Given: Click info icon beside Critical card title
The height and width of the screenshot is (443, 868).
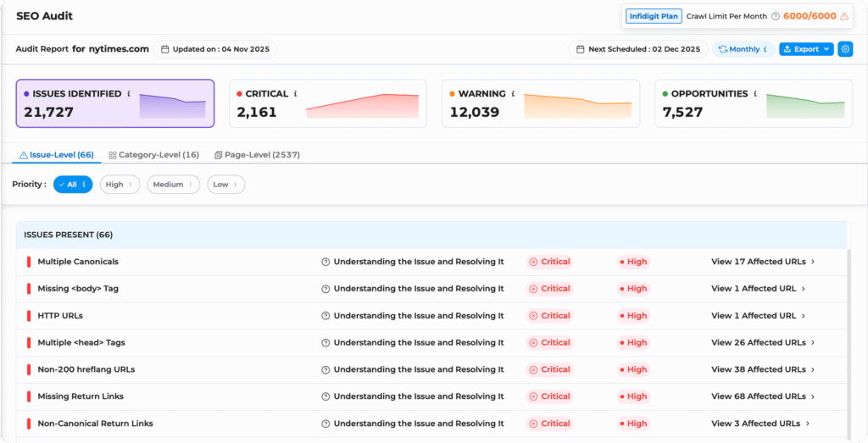Looking at the screenshot, I should click(296, 94).
